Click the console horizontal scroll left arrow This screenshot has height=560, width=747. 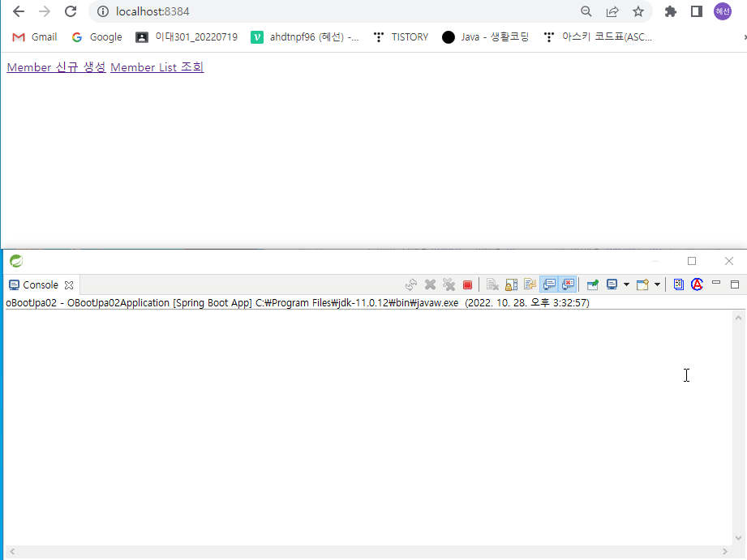[12, 551]
